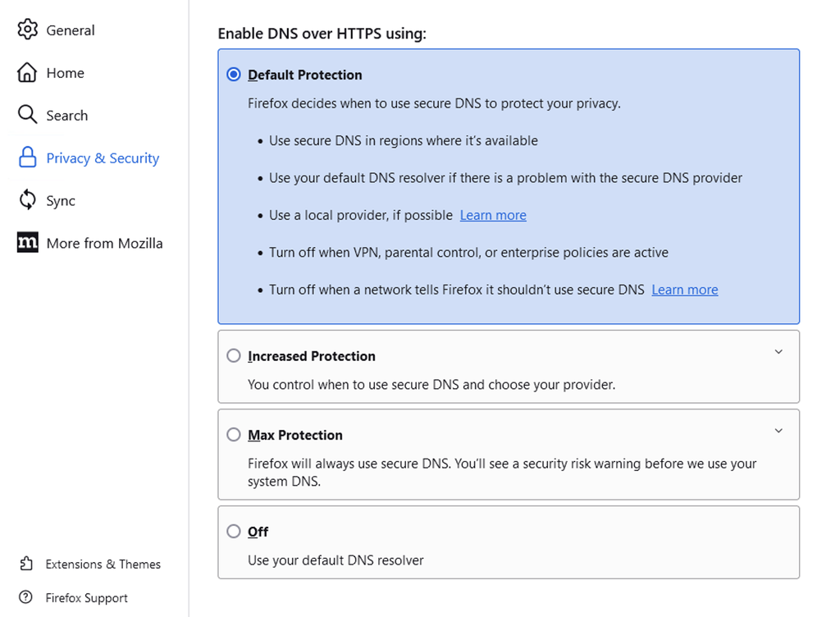Choose the Max Protection radio option
Screen dimensions: 840x617
pos(234,435)
